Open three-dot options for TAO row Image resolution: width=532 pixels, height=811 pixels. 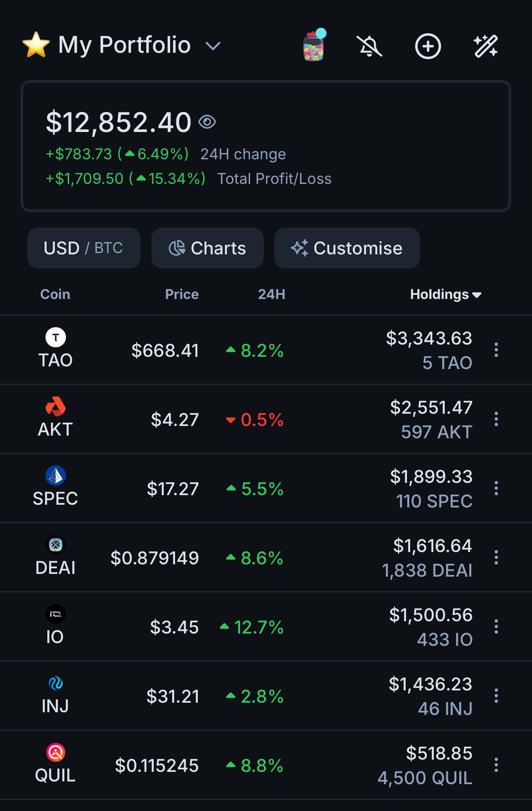coord(496,350)
